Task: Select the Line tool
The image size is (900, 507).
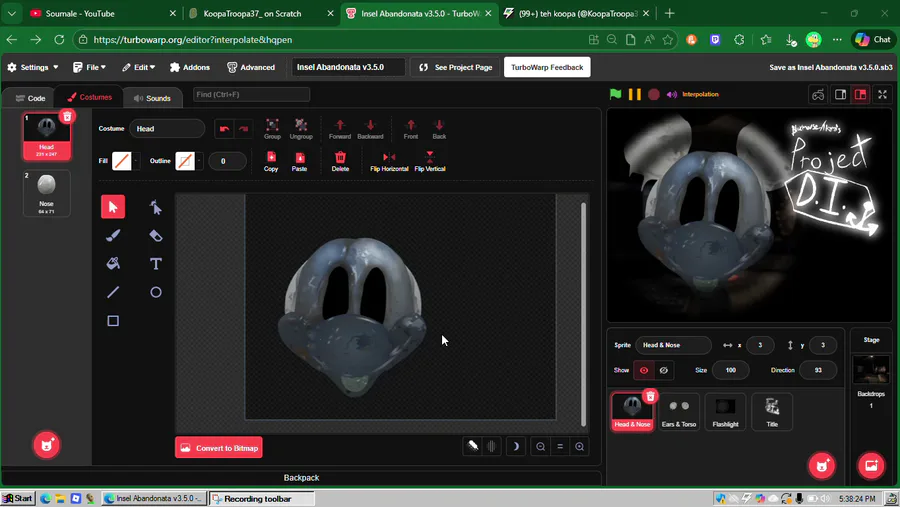Action: (x=113, y=292)
